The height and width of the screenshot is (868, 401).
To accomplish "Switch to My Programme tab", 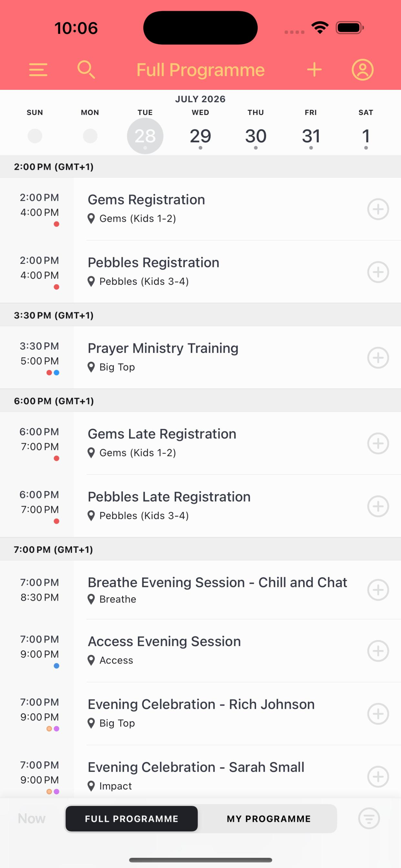I will [x=269, y=819].
